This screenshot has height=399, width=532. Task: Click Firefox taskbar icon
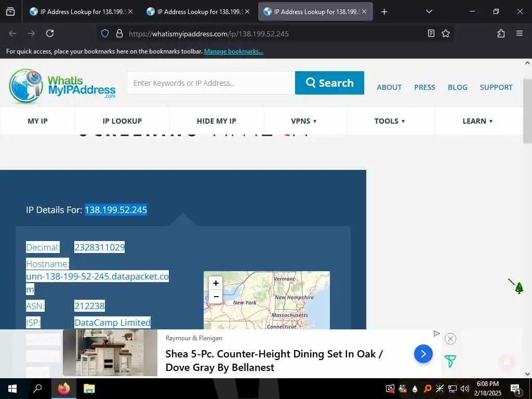[x=64, y=389]
